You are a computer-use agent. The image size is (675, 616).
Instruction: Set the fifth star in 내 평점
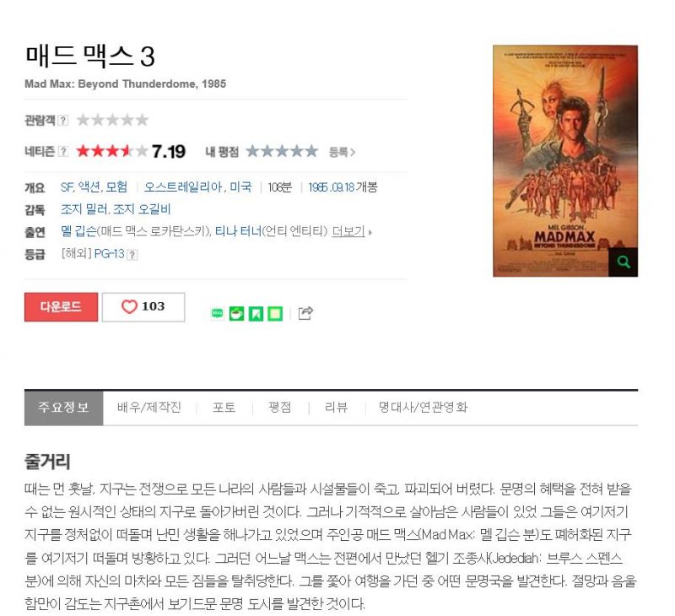[x=311, y=151]
